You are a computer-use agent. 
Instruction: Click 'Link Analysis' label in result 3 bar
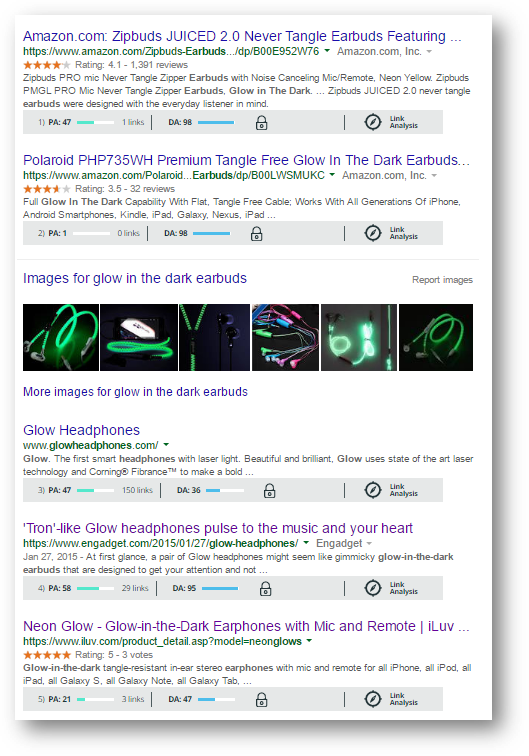(x=404, y=490)
